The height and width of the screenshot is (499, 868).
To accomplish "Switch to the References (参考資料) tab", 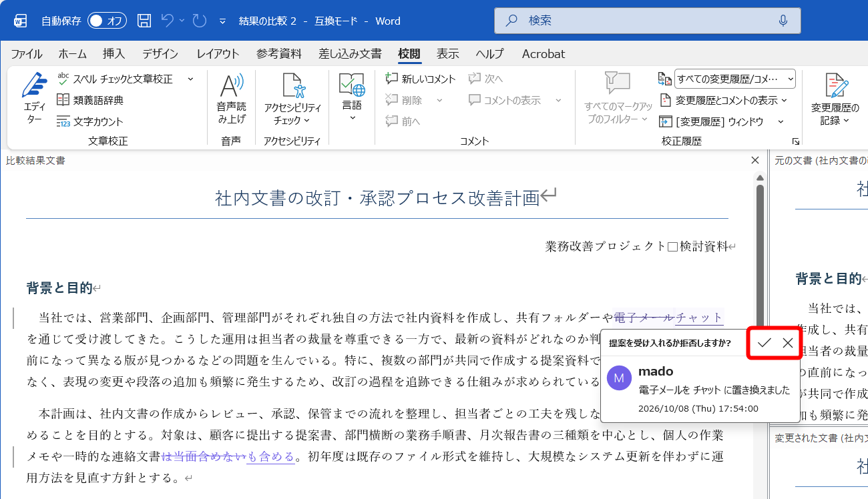I will [x=279, y=54].
